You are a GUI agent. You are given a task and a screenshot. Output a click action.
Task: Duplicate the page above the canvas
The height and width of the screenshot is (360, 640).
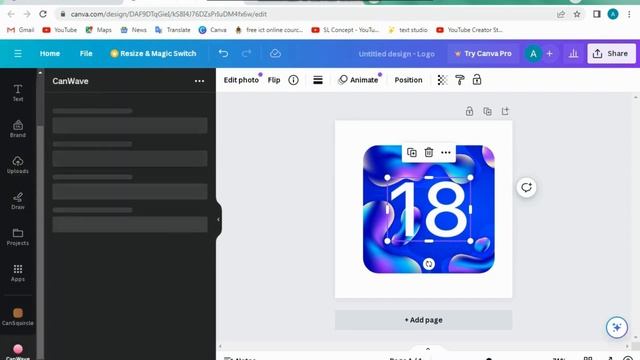coord(487,111)
